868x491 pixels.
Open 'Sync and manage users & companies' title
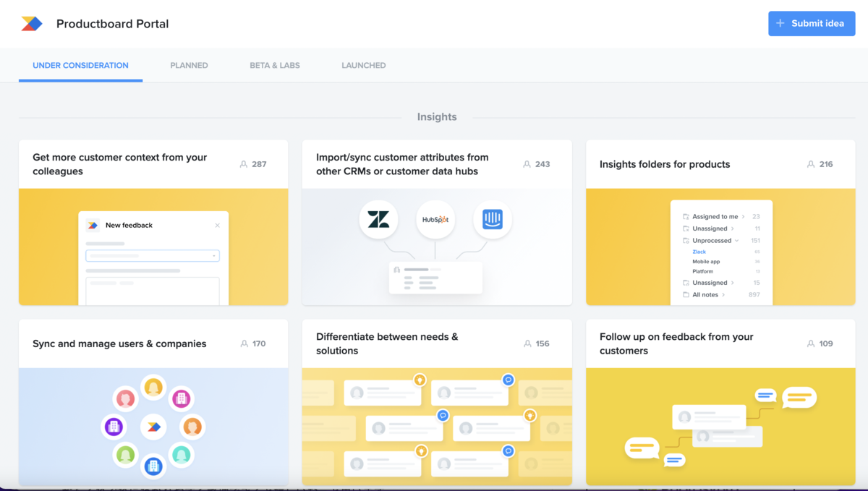coord(119,343)
